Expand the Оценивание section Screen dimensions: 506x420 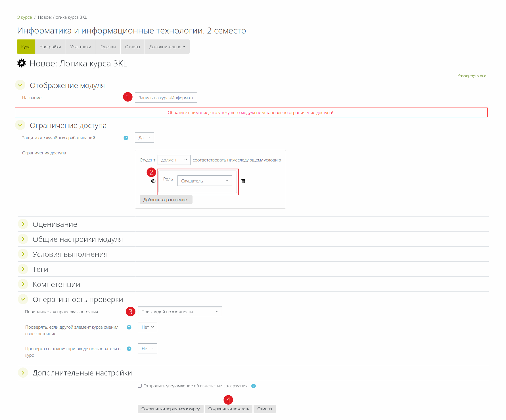[x=23, y=224]
